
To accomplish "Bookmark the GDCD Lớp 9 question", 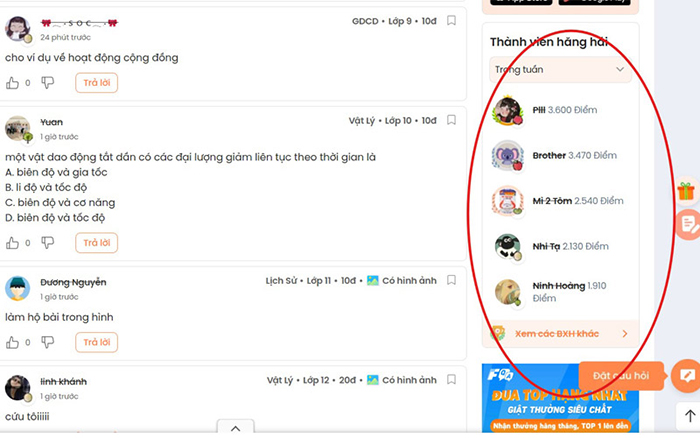I will [x=452, y=21].
